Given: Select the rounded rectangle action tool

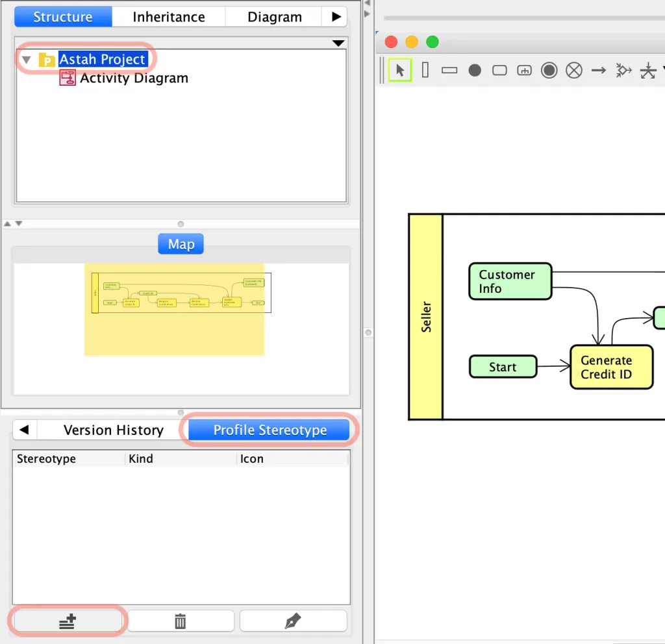Looking at the screenshot, I should [x=499, y=70].
